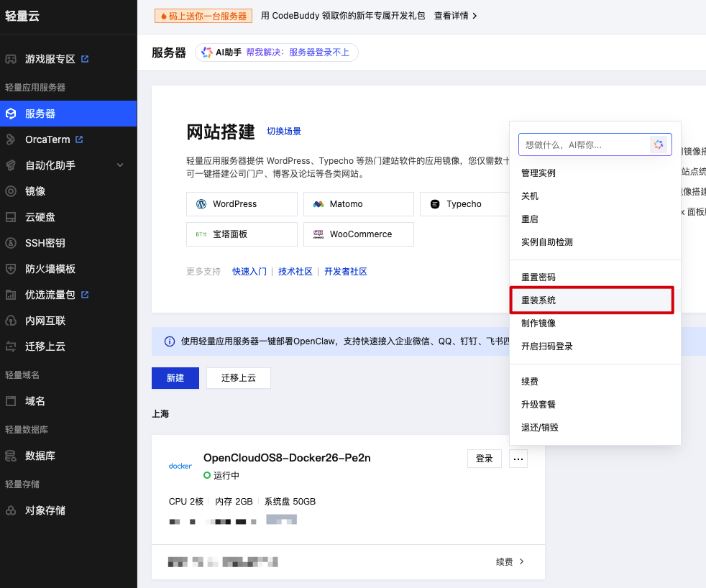Screen dimensions: 706x588
Task: Click the AI sparkle icon in search box
Action: click(659, 144)
